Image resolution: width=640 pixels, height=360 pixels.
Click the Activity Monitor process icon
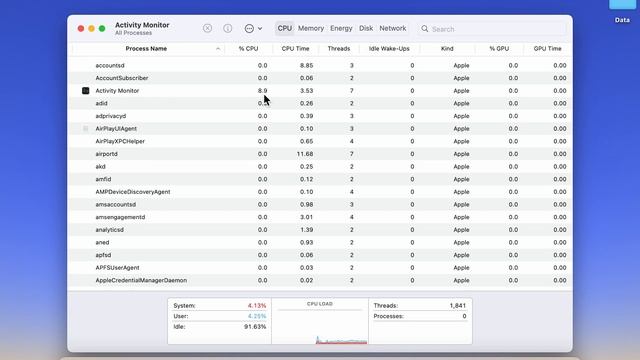[x=85, y=91]
